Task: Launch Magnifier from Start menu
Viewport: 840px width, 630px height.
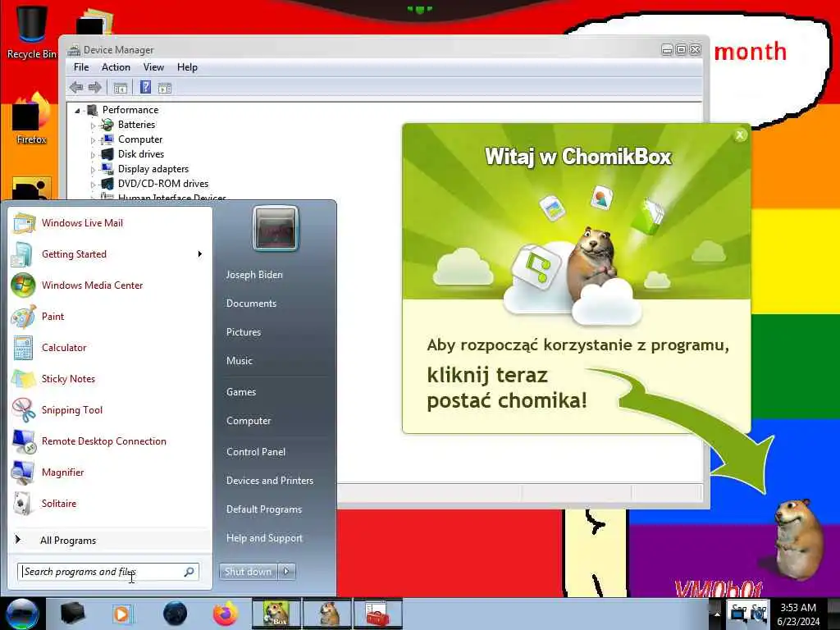Action: pyautogui.click(x=62, y=472)
